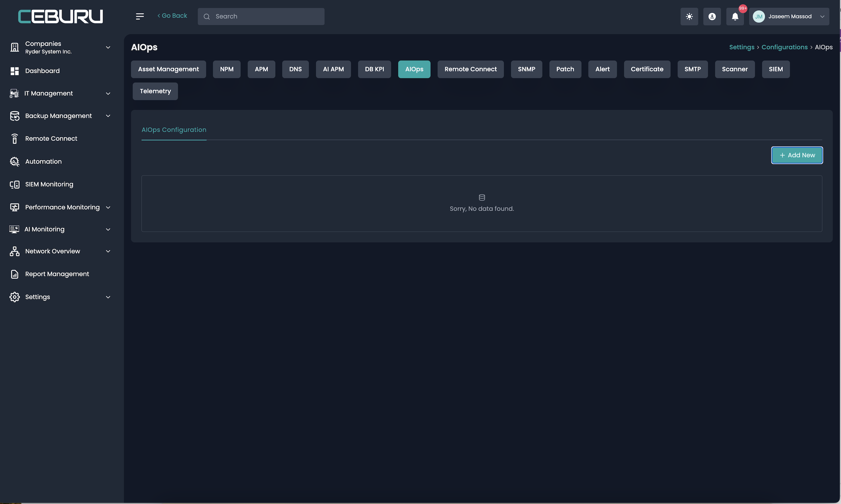The image size is (841, 504).
Task: Click the JM user avatar
Action: [x=759, y=16]
